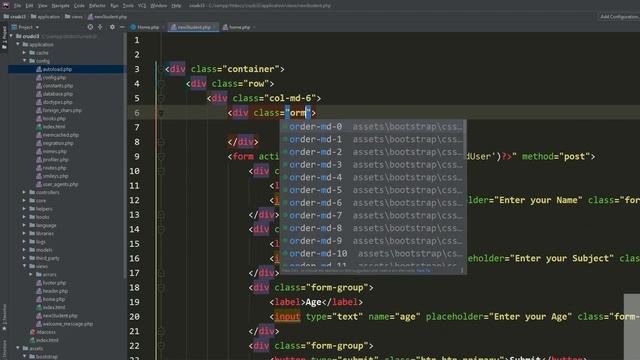Collapse the crudci3 root folder
The width and height of the screenshot is (640, 360).
coord(11,36)
